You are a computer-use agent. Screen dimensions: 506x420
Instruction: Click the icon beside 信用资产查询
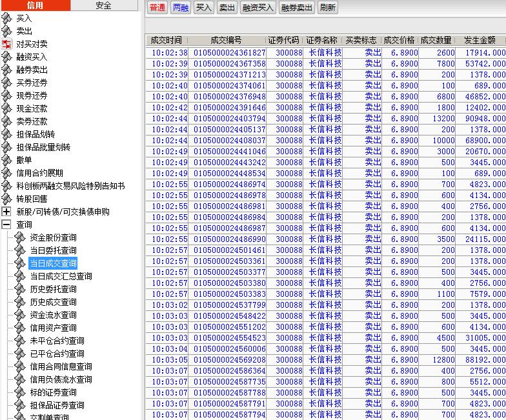[x=19, y=328]
